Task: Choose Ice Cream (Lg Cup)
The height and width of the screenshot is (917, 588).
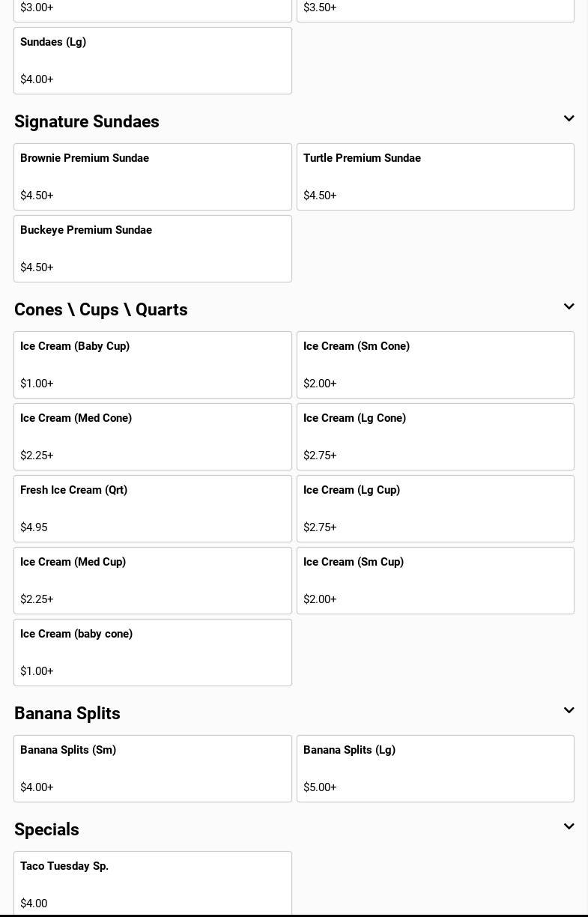Action: coord(435,509)
